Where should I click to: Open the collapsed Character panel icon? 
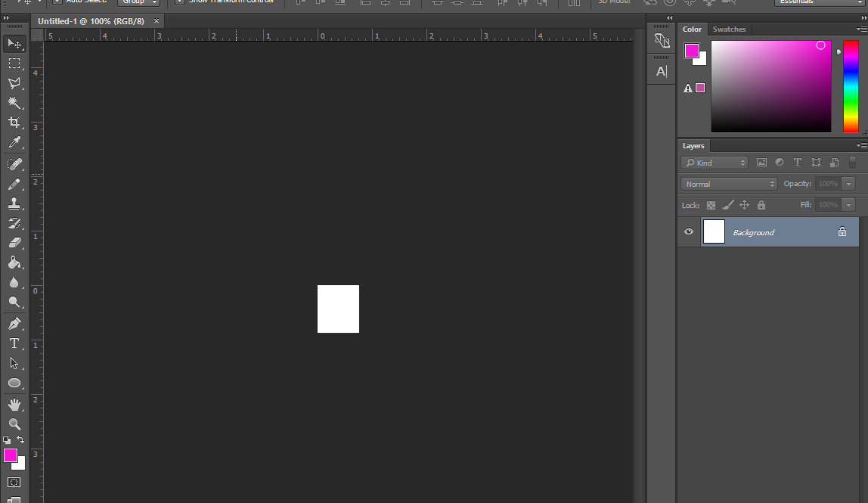[x=662, y=71]
